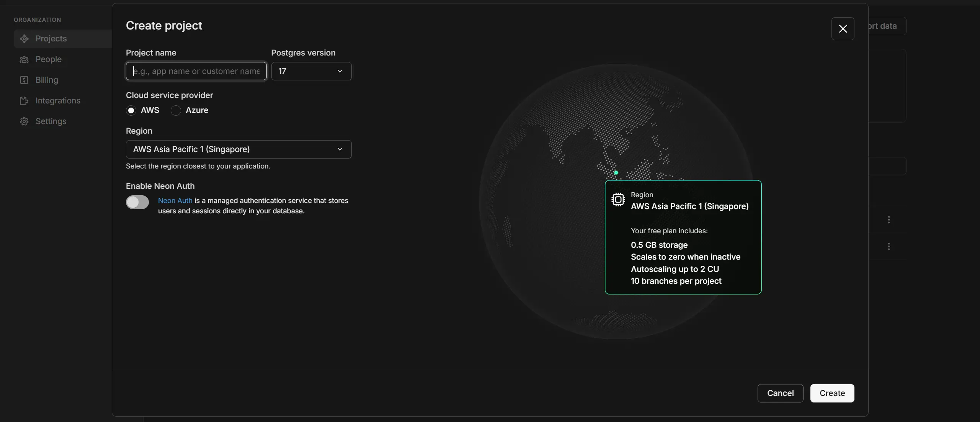Open the Neon Auth link
This screenshot has width=980, height=422.
click(x=175, y=201)
